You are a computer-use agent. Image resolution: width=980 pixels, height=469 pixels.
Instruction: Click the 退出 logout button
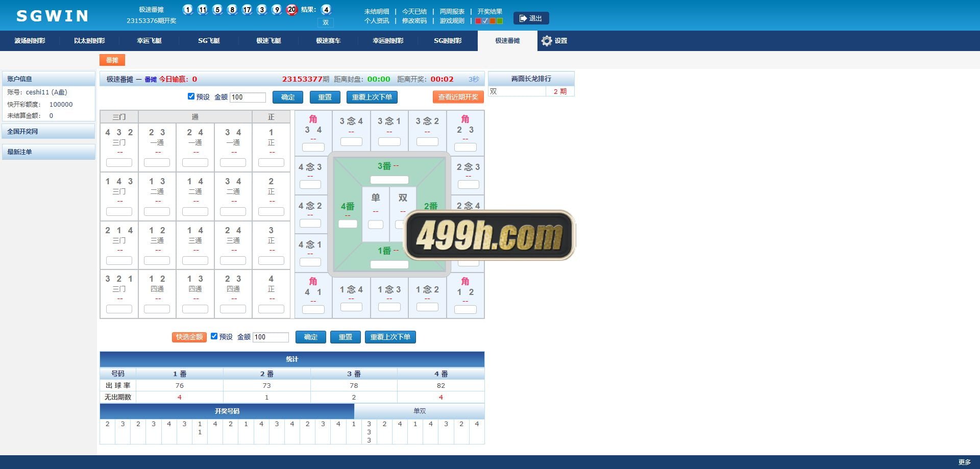click(x=531, y=18)
